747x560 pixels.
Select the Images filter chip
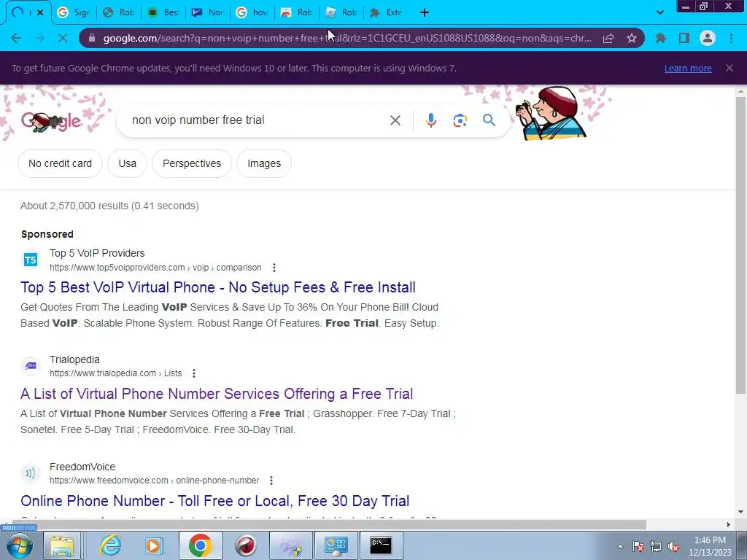tap(264, 163)
